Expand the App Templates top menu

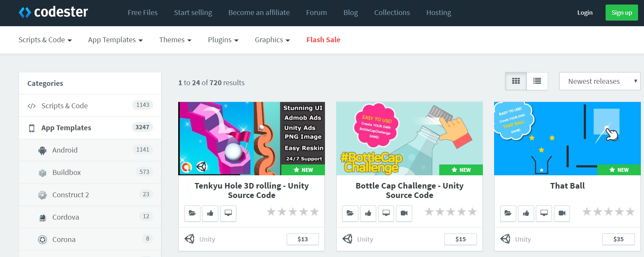(x=115, y=40)
